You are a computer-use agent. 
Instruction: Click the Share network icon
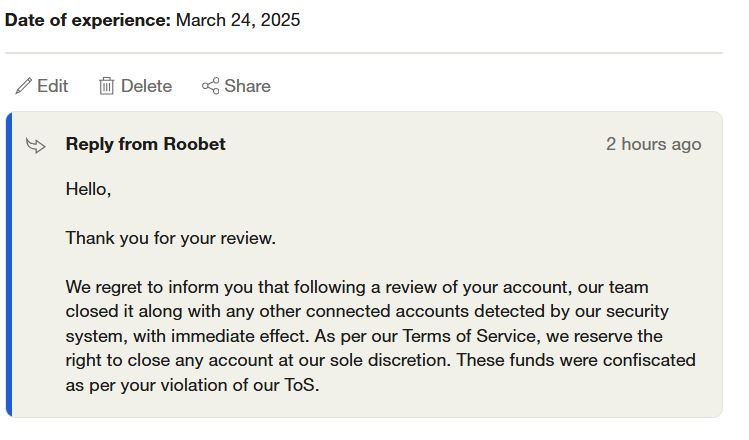click(210, 86)
